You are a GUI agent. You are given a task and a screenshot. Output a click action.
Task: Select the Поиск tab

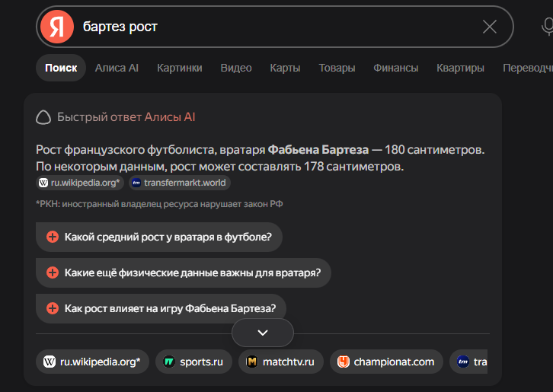(x=61, y=68)
